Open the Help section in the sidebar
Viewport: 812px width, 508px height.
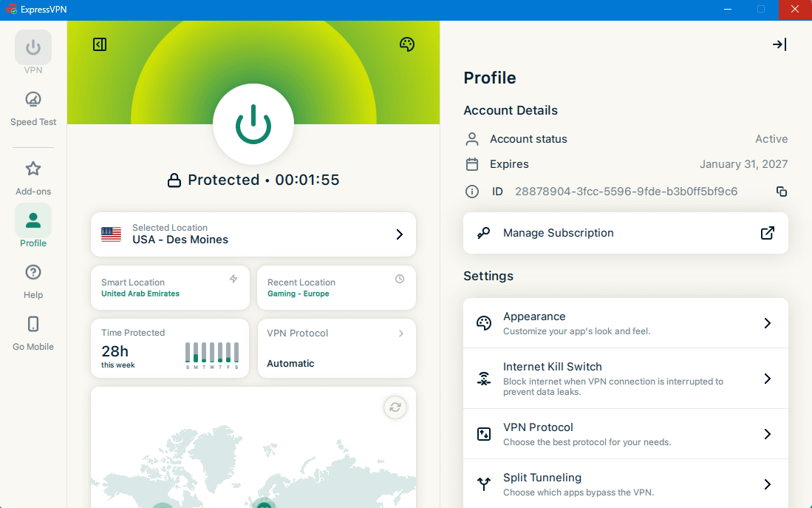click(33, 282)
